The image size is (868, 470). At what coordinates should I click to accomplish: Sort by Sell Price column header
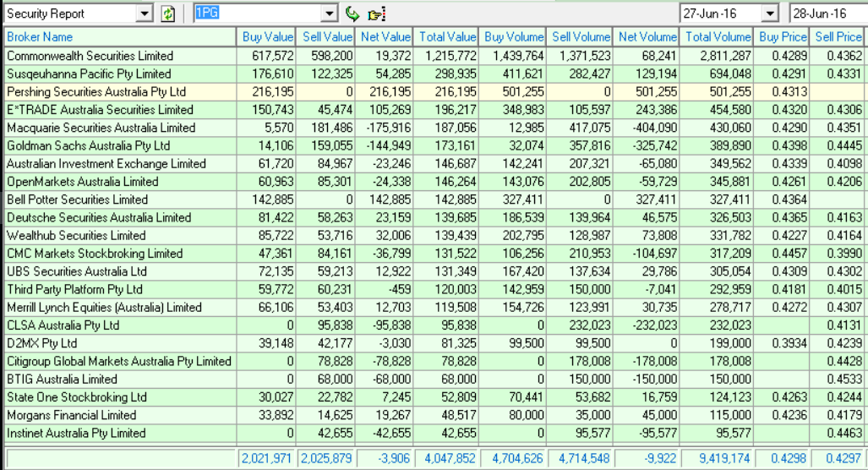point(838,37)
